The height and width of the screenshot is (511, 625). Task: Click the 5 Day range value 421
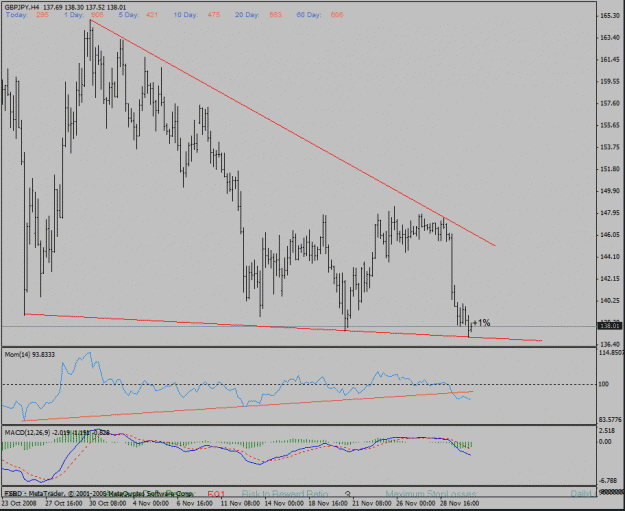(152, 15)
